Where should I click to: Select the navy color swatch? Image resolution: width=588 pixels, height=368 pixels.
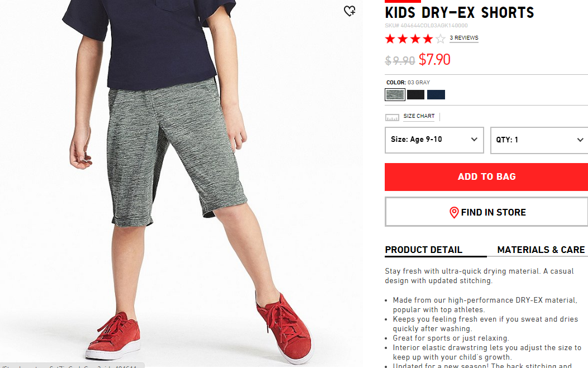[x=436, y=94]
